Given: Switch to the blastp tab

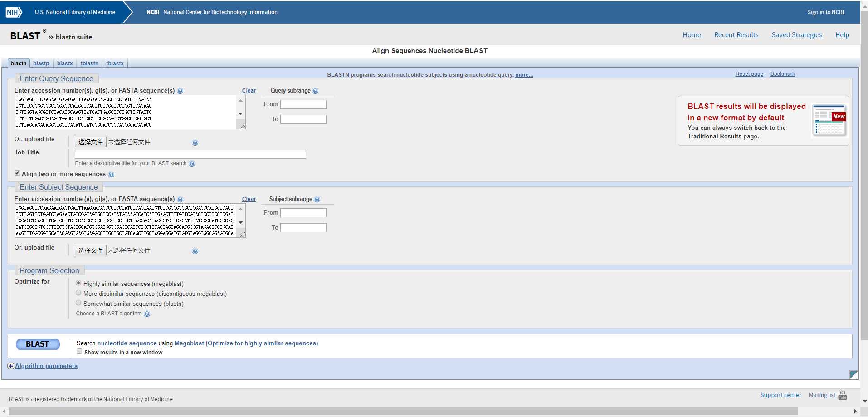Looking at the screenshot, I should click(41, 64).
